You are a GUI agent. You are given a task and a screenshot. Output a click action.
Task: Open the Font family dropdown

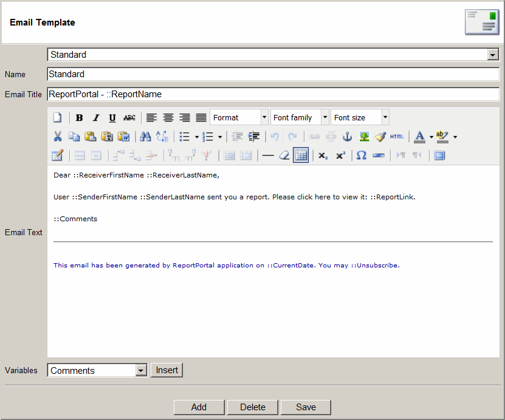(300, 117)
